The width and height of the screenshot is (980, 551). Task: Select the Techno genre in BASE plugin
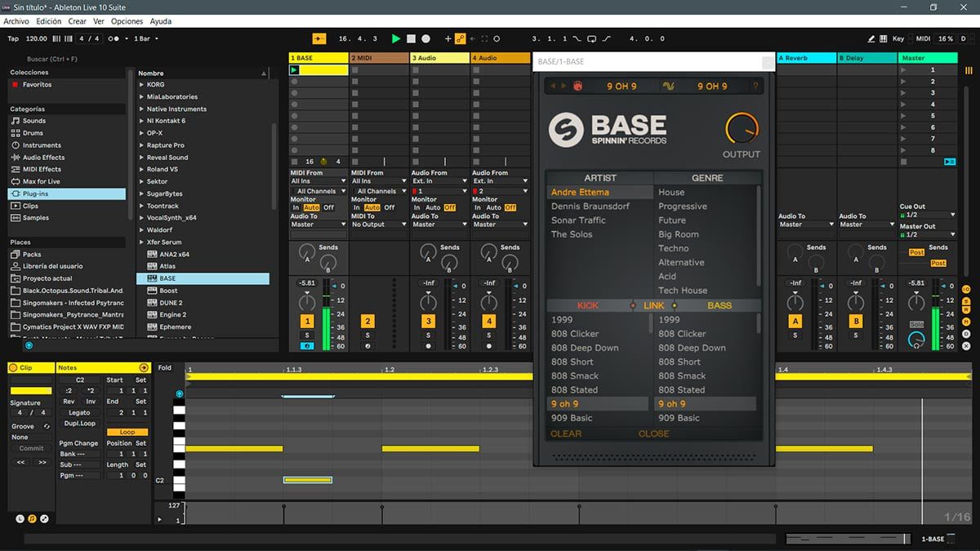[x=674, y=248]
